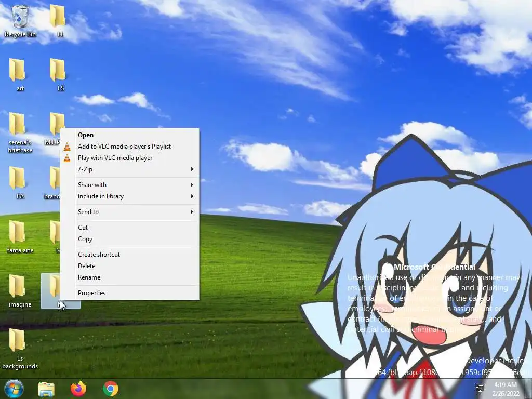The width and height of the screenshot is (532, 399).
Task: Choose Copy from the context menu
Action: click(129, 239)
